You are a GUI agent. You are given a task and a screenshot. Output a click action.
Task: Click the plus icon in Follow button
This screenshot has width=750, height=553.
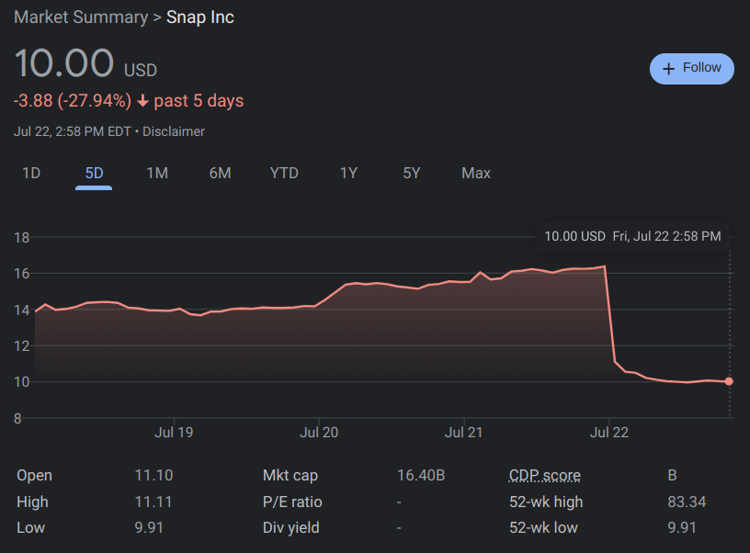click(669, 69)
